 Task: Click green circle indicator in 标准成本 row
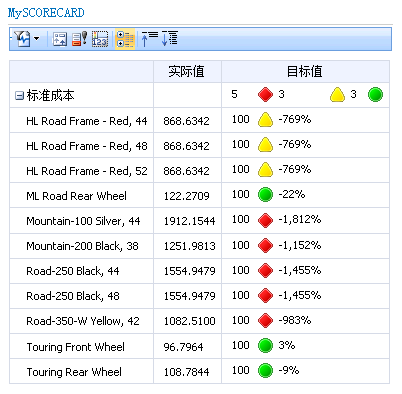click(x=375, y=95)
